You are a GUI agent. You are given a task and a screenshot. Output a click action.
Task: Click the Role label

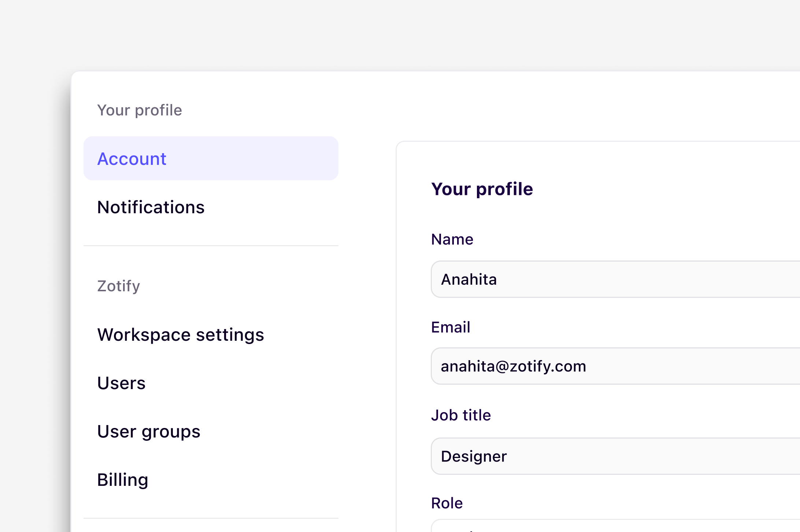(x=447, y=503)
